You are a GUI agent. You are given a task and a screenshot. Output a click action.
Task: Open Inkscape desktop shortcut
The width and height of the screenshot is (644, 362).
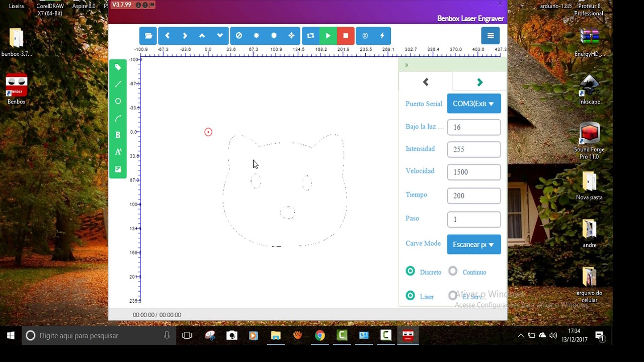(x=589, y=90)
